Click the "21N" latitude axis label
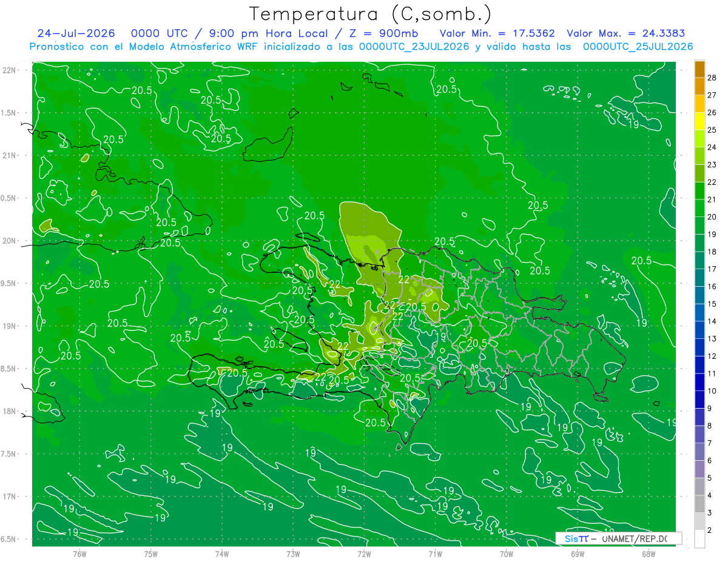 click(9, 155)
